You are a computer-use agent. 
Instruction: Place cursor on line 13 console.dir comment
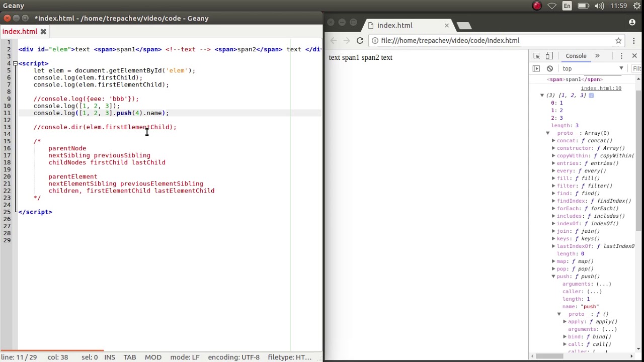105,127
